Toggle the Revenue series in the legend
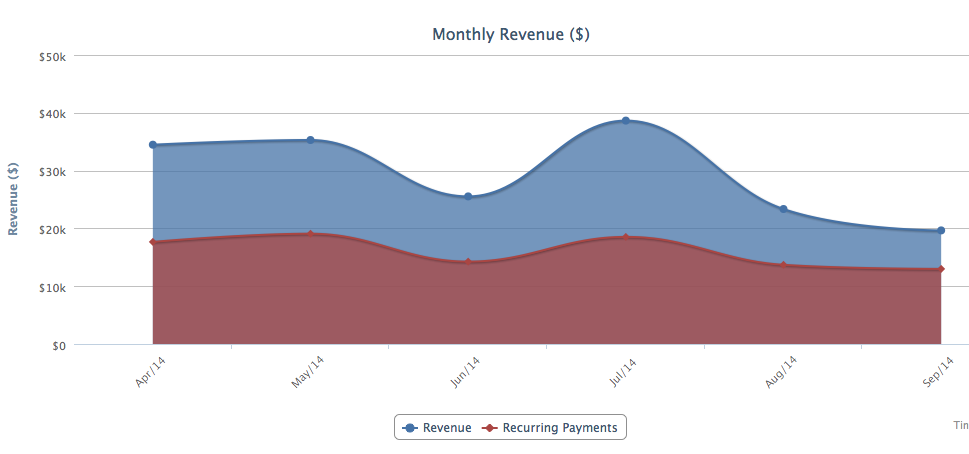 [447, 428]
